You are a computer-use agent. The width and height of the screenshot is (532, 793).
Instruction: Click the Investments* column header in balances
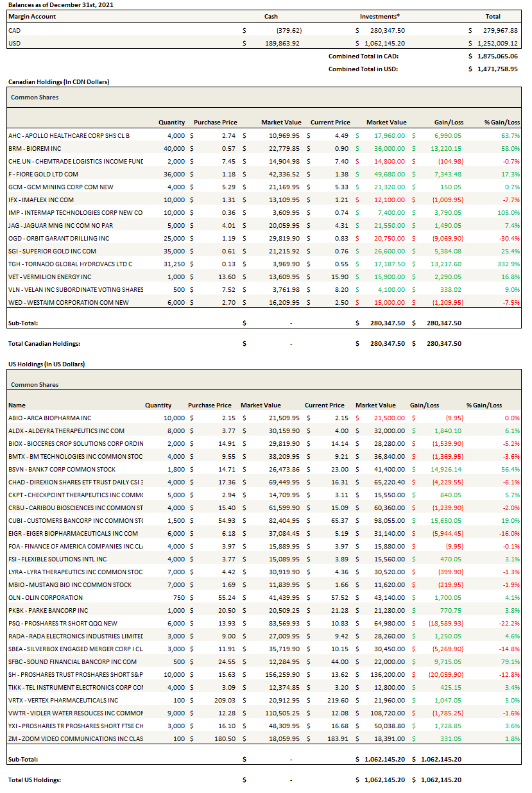pos(380,17)
